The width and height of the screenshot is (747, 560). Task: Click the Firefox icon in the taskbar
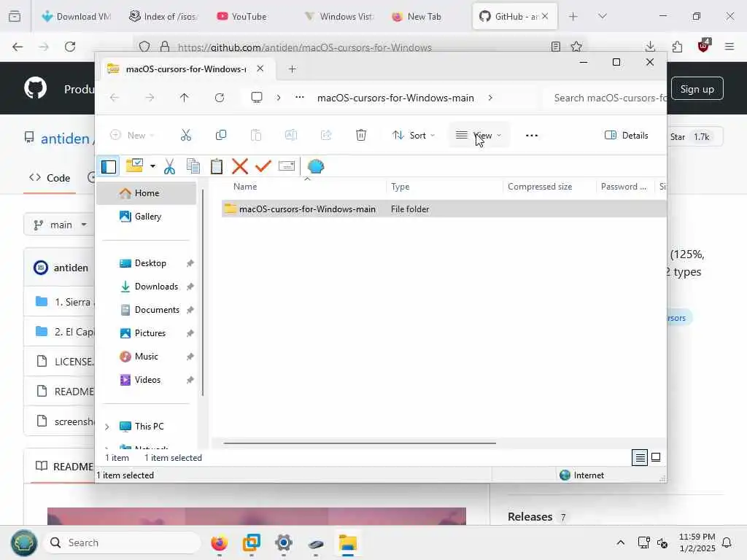219,542
